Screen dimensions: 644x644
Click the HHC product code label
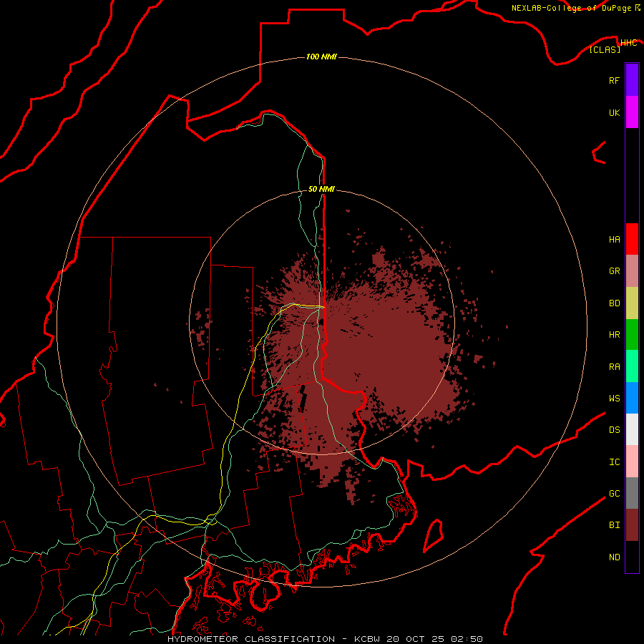(x=628, y=43)
